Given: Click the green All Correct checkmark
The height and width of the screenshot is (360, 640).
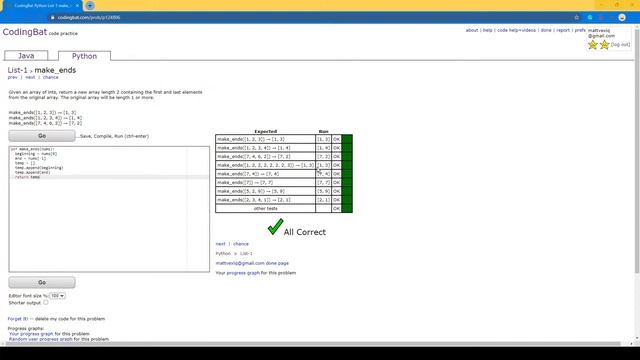Looking at the screenshot, I should click(276, 227).
